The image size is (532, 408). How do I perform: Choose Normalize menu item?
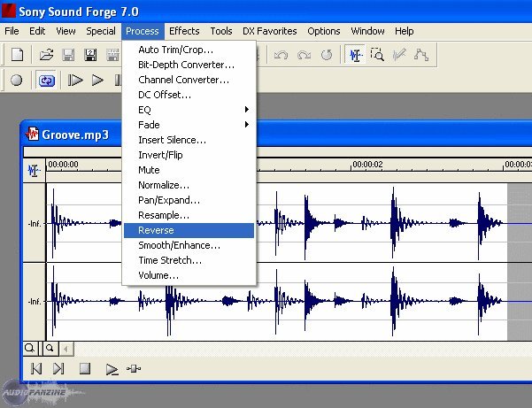click(189, 185)
